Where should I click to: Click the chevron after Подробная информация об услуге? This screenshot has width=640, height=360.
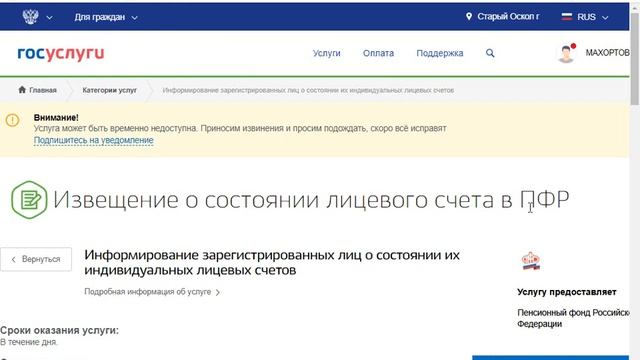point(218,292)
